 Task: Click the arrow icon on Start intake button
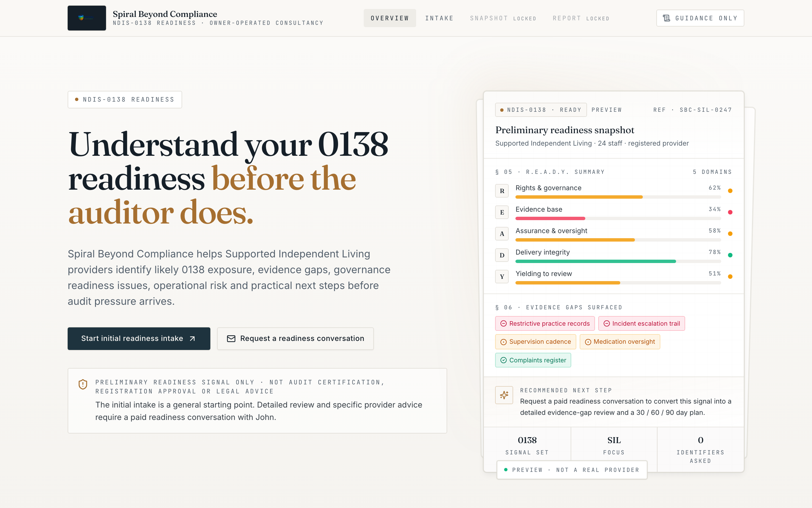pyautogui.click(x=192, y=339)
